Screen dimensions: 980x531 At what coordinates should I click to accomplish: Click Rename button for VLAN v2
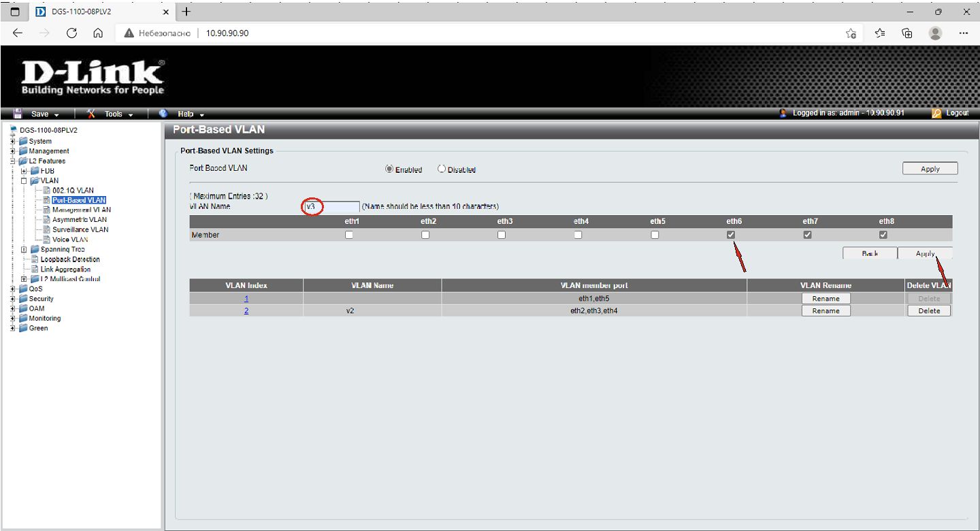pyautogui.click(x=826, y=311)
